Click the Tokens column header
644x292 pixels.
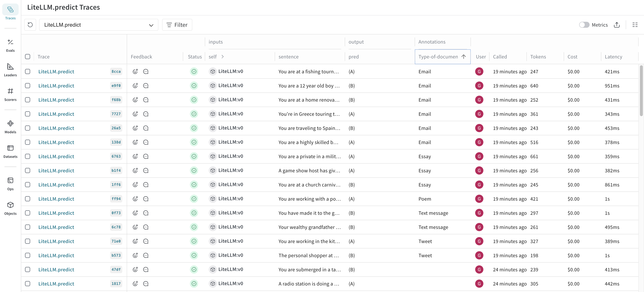click(x=538, y=57)
